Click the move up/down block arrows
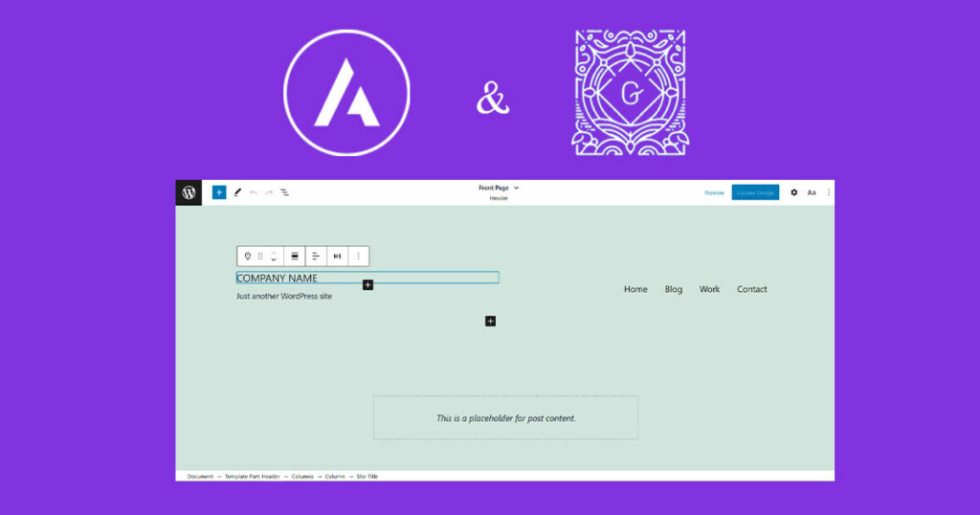Screen dimensions: 980x515 [x=274, y=257]
